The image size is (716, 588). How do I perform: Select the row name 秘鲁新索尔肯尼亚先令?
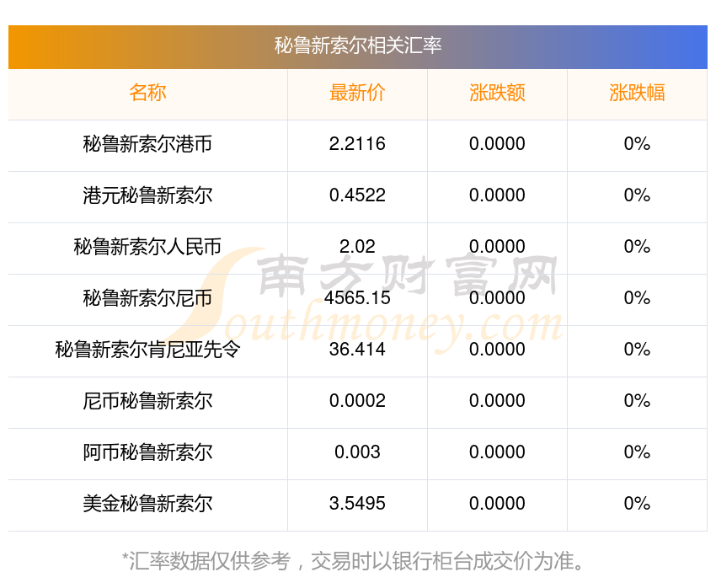(147, 350)
